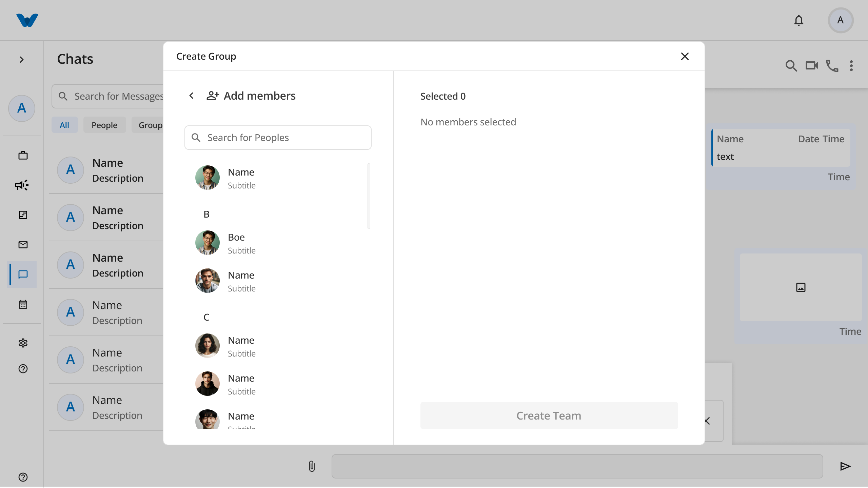Click the magnifier icon in Search for Peoples
Viewport: 868px width, 488px height.
(x=196, y=138)
